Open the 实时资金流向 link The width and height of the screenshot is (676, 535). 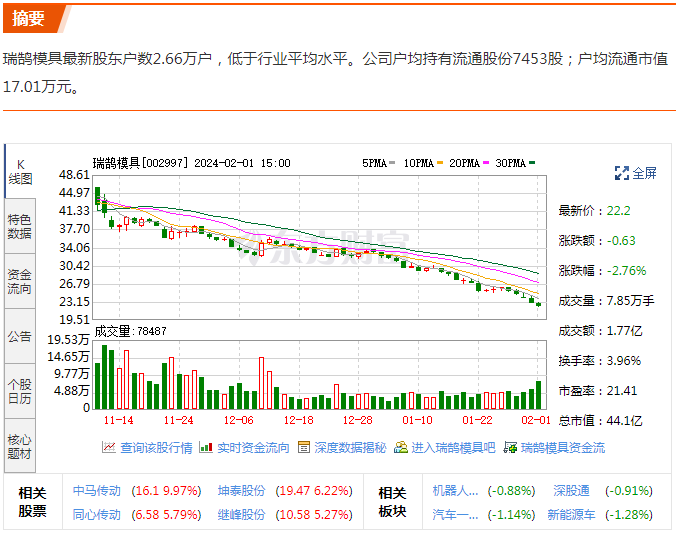point(253,448)
